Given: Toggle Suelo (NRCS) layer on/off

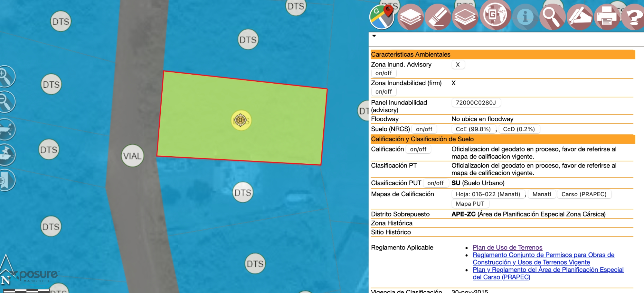Looking at the screenshot, I should (424, 129).
